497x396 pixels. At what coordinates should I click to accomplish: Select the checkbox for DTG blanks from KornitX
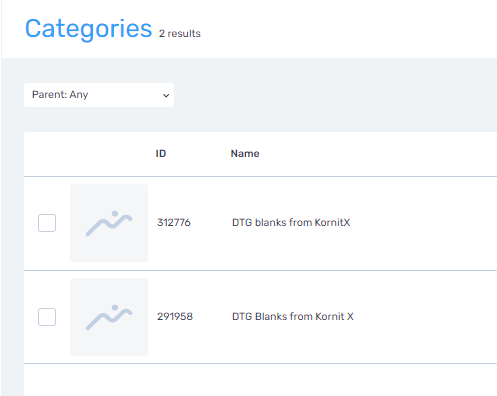tap(47, 223)
